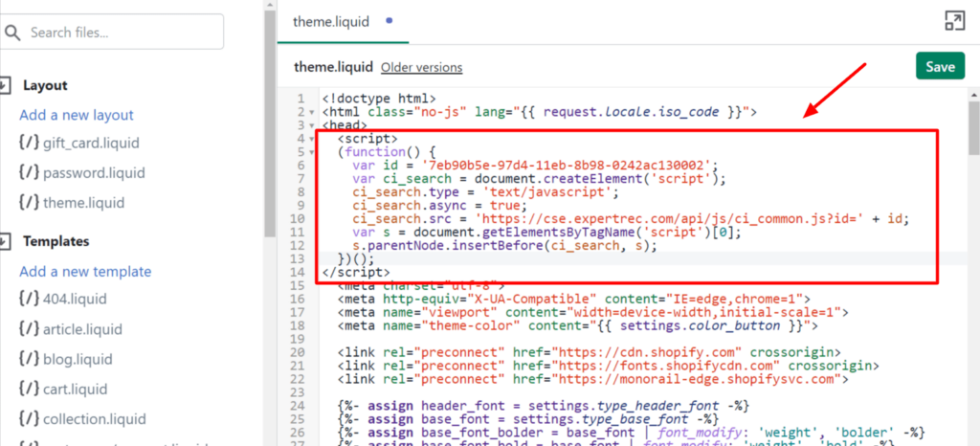
Task: Click the theme.liquid filename heading
Action: (333, 67)
